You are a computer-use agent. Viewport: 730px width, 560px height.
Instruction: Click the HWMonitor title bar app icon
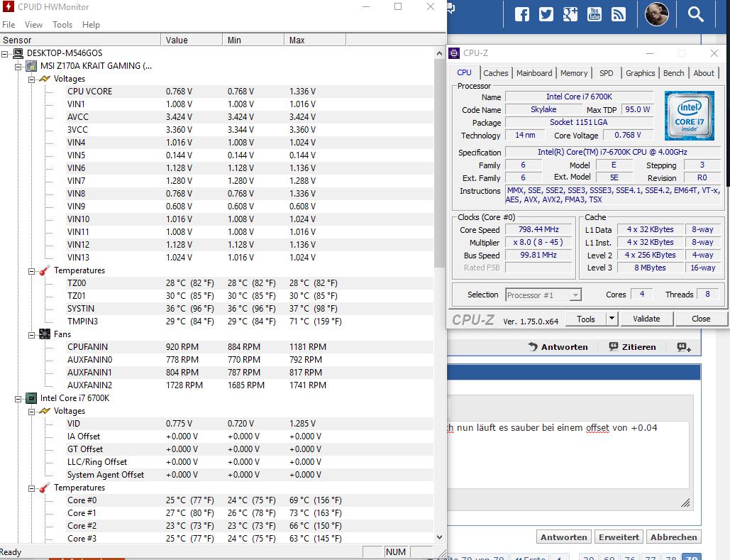9,6
